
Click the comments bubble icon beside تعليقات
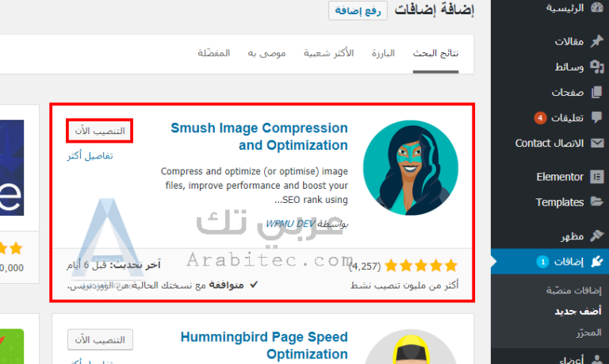(x=597, y=117)
